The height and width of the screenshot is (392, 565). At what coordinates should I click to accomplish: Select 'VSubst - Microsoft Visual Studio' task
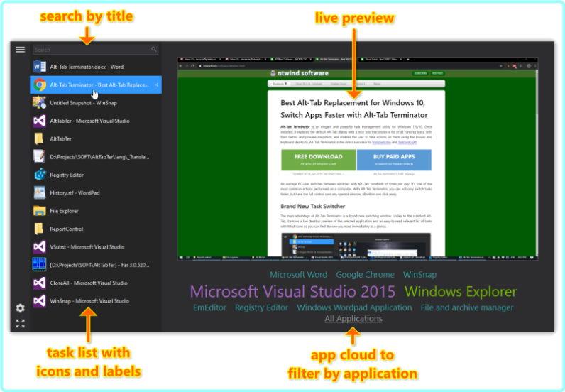coord(87,247)
